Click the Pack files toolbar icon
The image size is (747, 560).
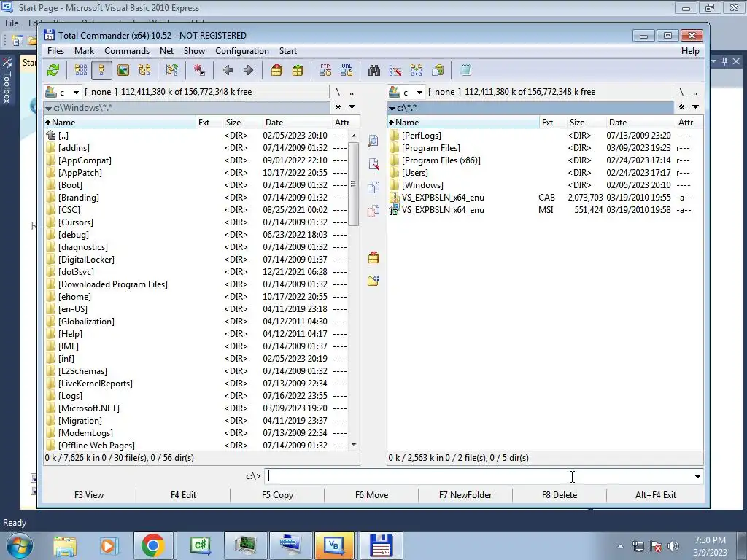(276, 71)
